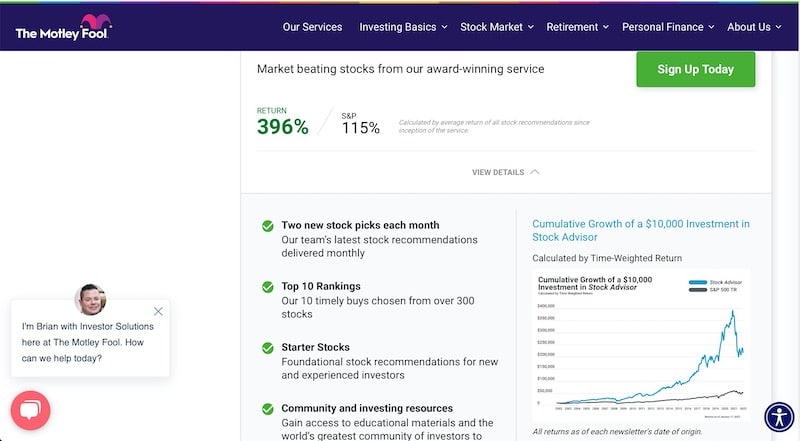Click the Stock Advisor growth chart
The image size is (800, 441).
coord(641,346)
